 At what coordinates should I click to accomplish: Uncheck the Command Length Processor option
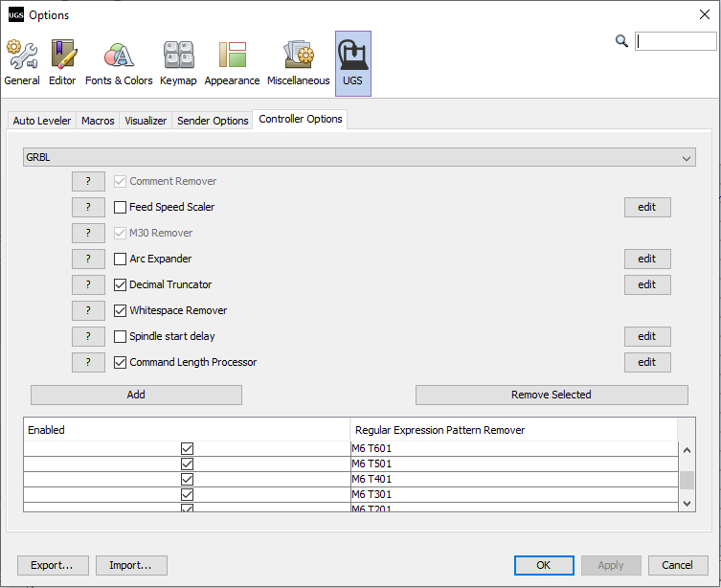(x=120, y=362)
